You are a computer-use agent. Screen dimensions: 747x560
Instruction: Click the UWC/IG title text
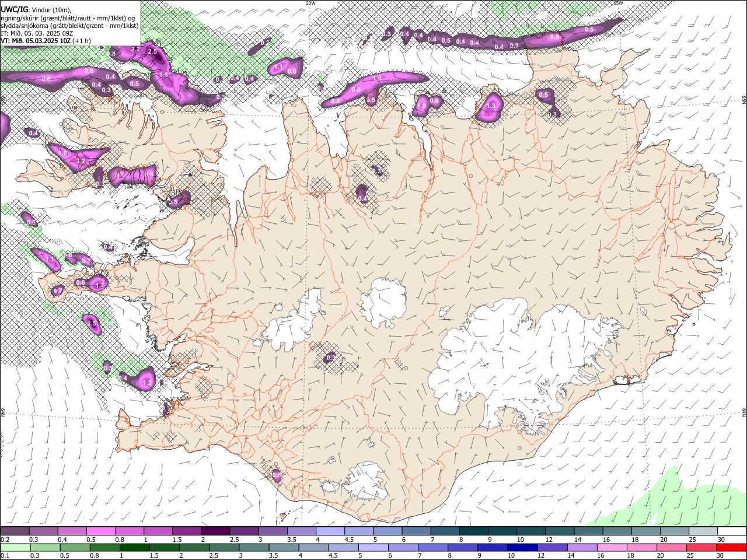point(14,9)
